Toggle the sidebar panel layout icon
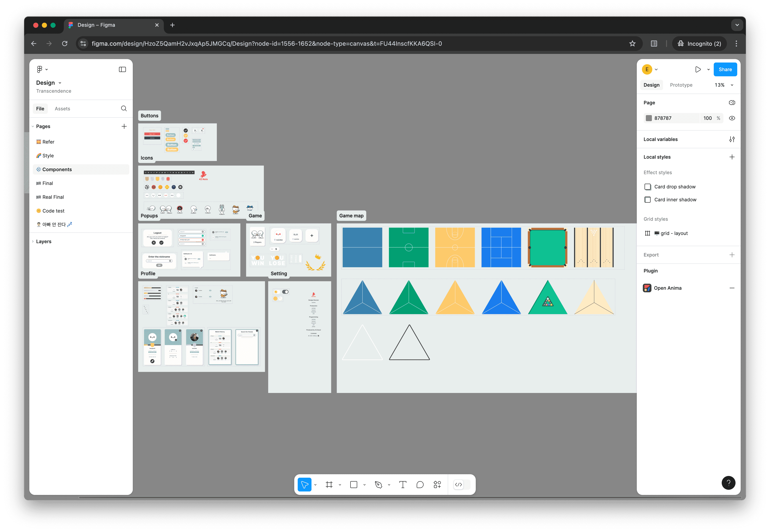Image resolution: width=770 pixels, height=532 pixels. point(122,69)
